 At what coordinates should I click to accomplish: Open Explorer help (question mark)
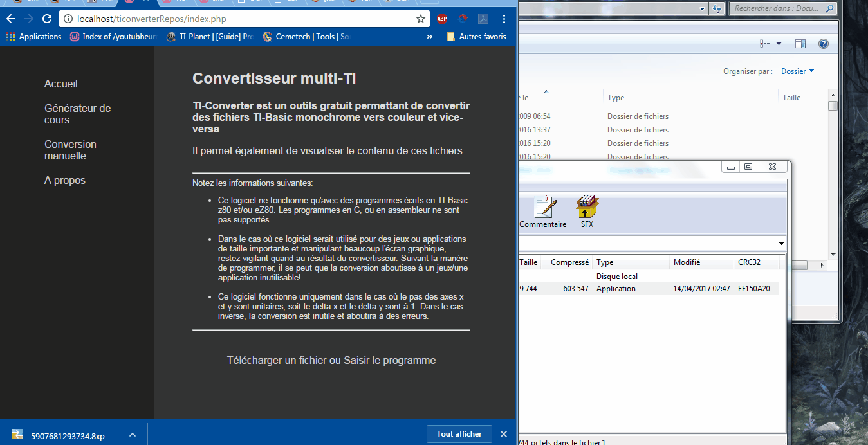coord(823,44)
